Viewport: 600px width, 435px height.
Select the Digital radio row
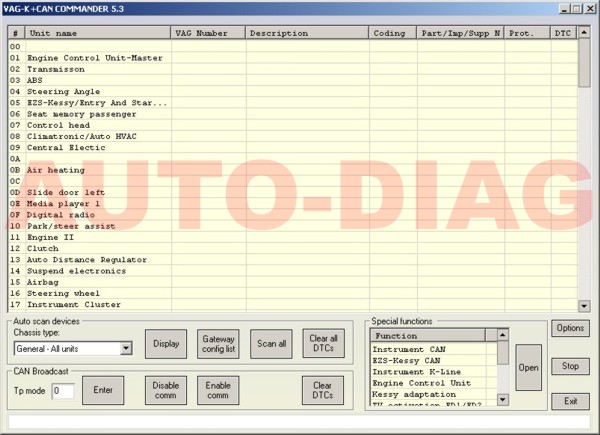293,215
